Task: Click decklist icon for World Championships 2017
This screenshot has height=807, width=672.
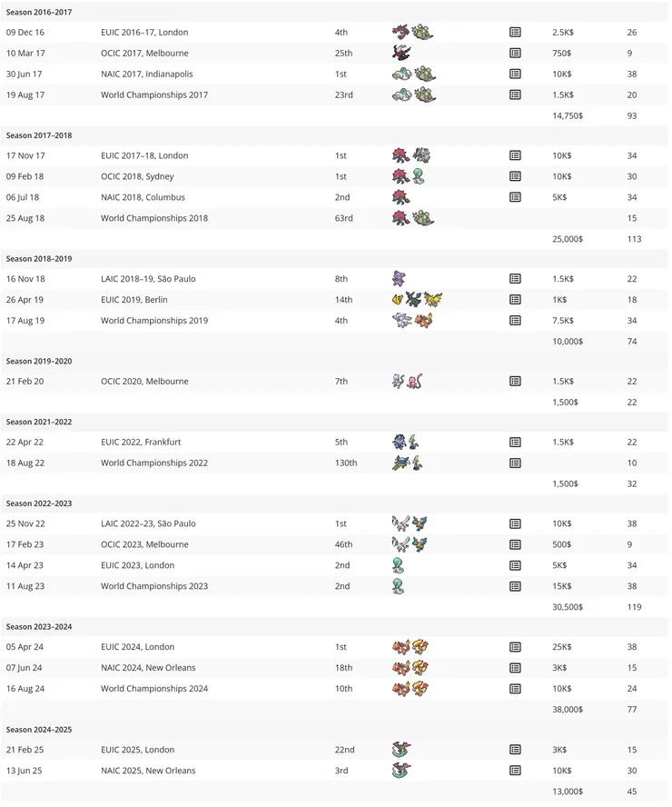Action: pyautogui.click(x=515, y=95)
